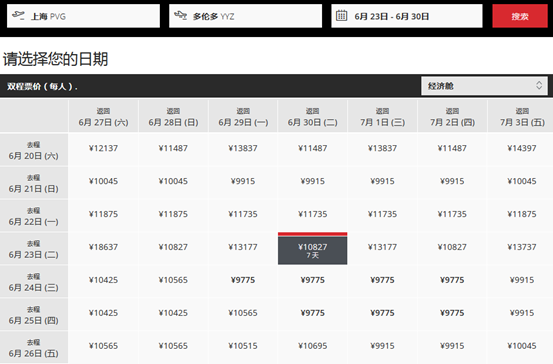Screen dimensions: 553x364
Task: Click the up-down arrows on the 经济舱 selector
Action: [539, 85]
